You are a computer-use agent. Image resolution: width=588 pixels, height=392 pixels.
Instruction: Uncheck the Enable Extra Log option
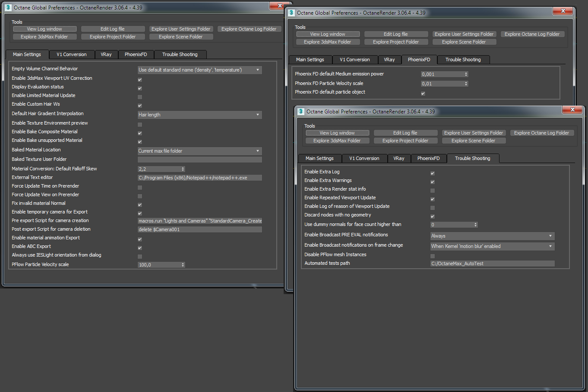(x=433, y=173)
